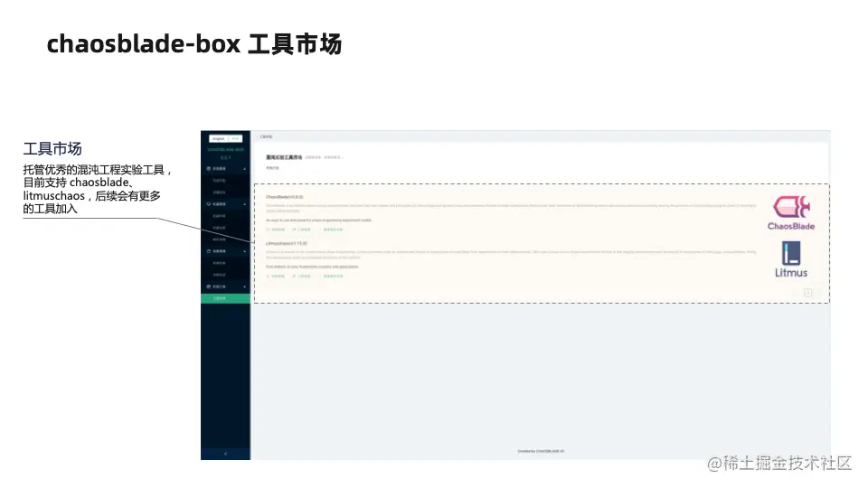This screenshot has height=488, width=868.
Task: Select pagination page 1 button
Action: coord(807,293)
